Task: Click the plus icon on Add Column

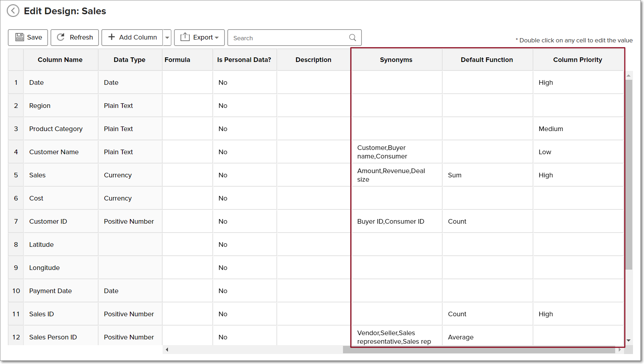Action: click(112, 37)
